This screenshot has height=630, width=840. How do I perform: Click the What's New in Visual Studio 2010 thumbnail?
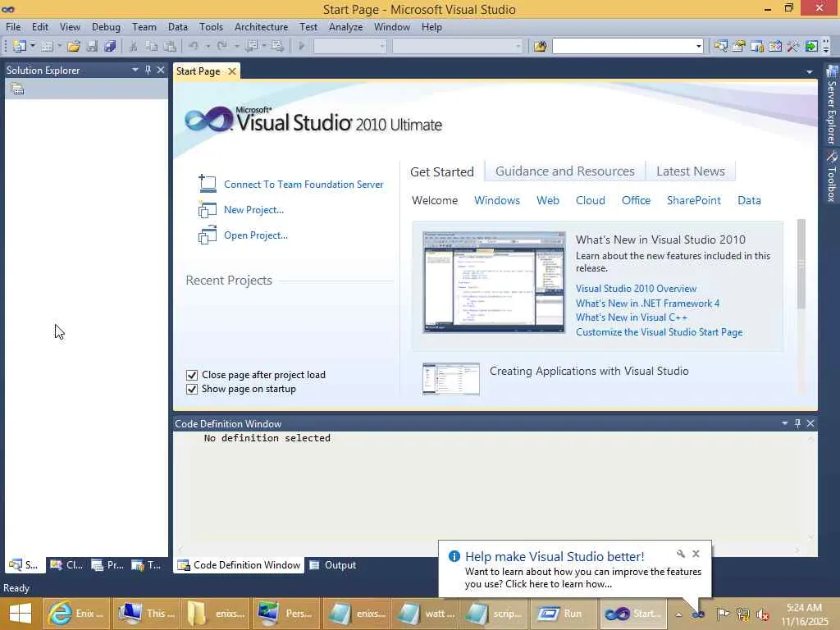tap(493, 282)
